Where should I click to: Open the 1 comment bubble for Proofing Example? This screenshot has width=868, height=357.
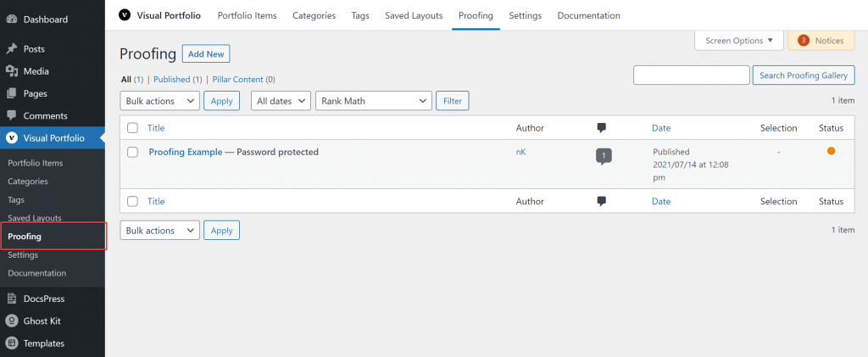pos(604,157)
